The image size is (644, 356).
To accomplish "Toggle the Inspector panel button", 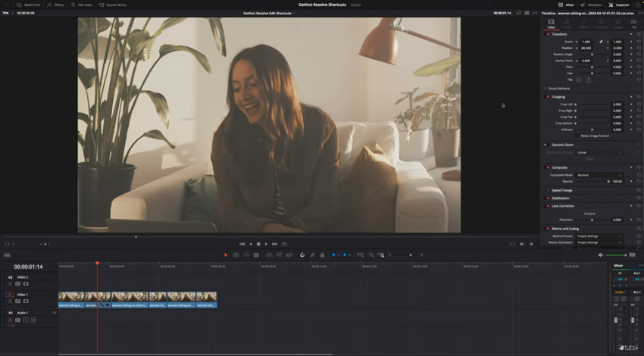I will pos(619,5).
